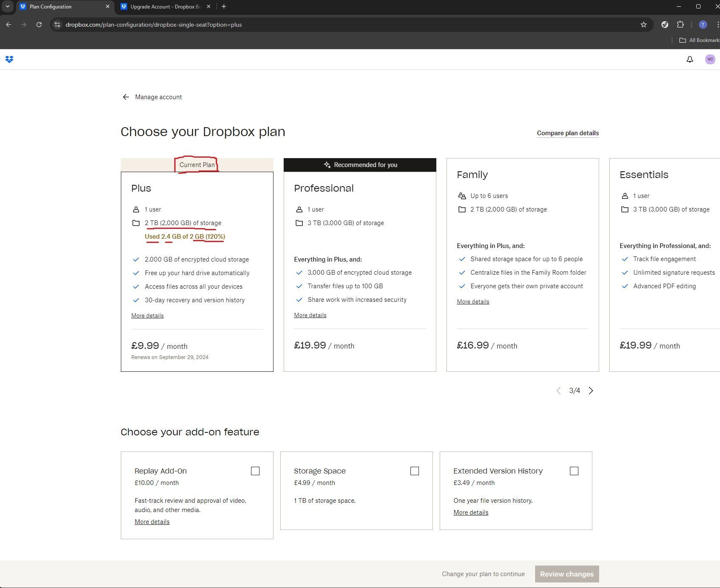This screenshot has height=588, width=720.
Task: Click the Professional £19.99 / month price
Action: (324, 346)
